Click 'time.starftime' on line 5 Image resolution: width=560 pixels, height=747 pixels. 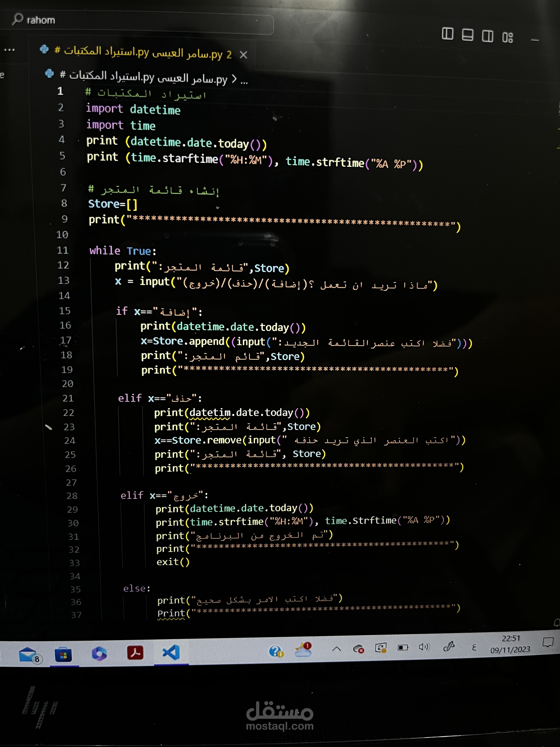click(174, 158)
